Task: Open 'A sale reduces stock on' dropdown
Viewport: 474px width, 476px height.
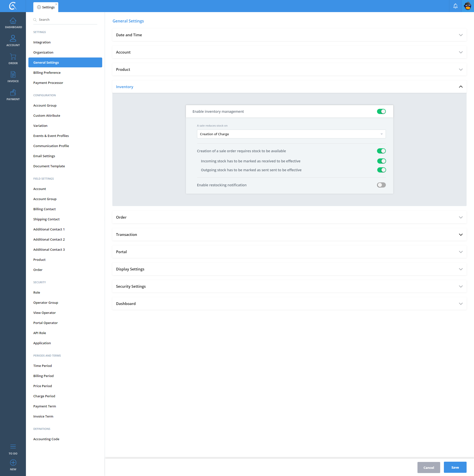Action: (291, 134)
